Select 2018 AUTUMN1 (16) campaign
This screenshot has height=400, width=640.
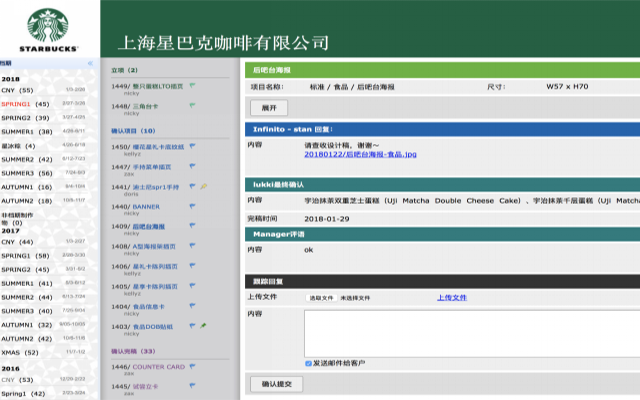pos(27,187)
